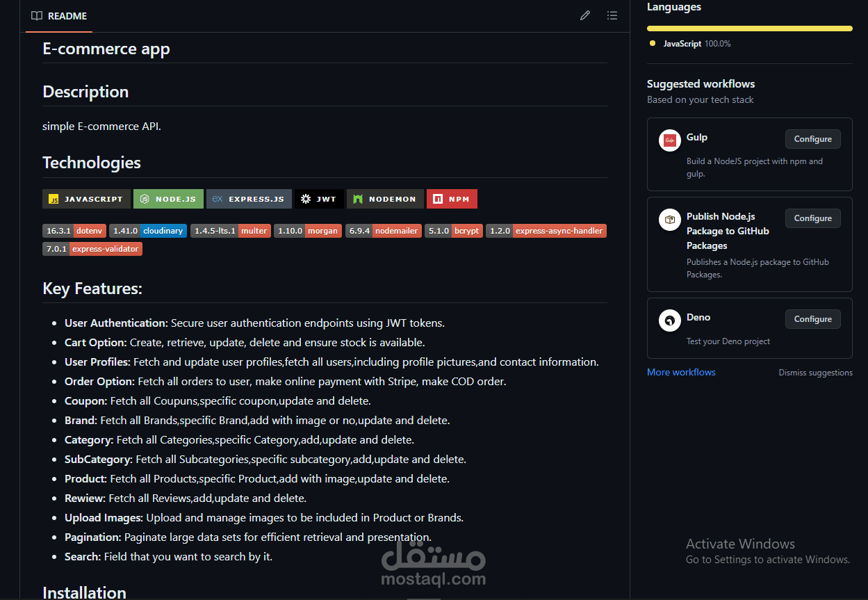Click the cloudinary 1.41.0 version badge

pyautogui.click(x=148, y=231)
